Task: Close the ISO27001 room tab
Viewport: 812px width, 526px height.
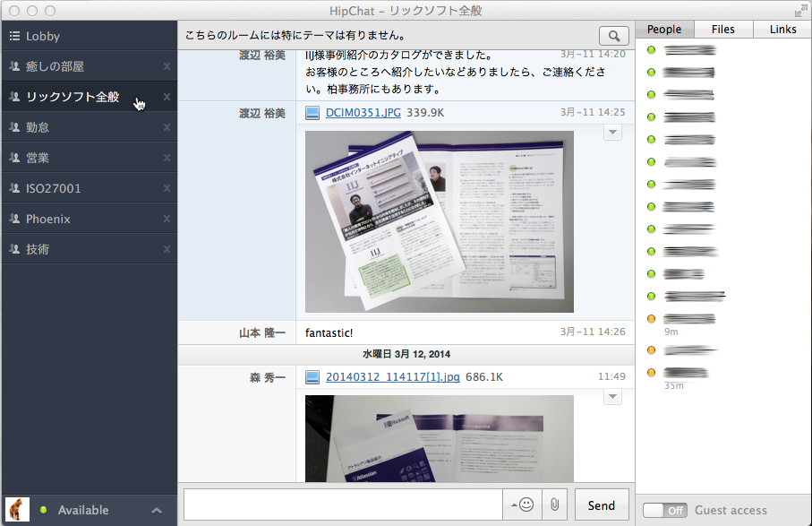Action: pos(167,189)
